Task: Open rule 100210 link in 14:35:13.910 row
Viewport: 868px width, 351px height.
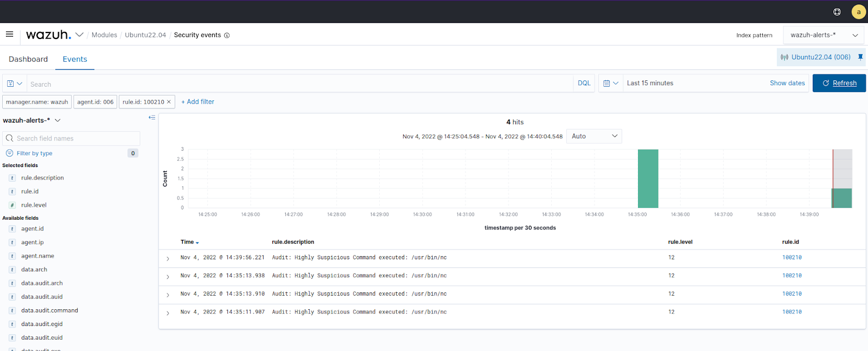Action: point(792,294)
